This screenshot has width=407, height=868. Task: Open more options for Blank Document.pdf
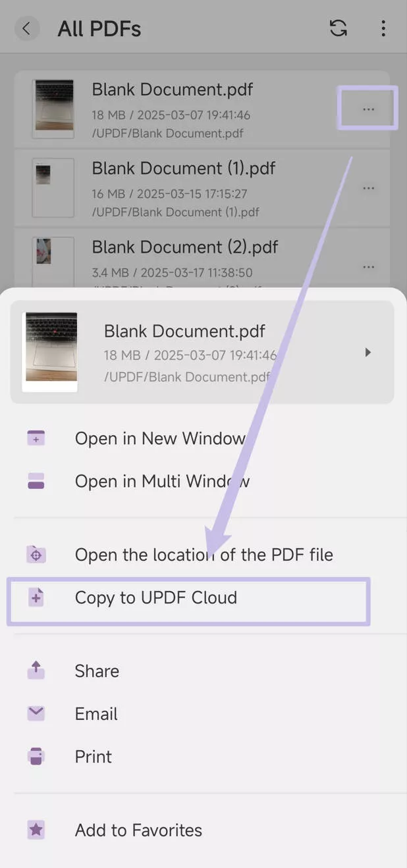(368, 109)
